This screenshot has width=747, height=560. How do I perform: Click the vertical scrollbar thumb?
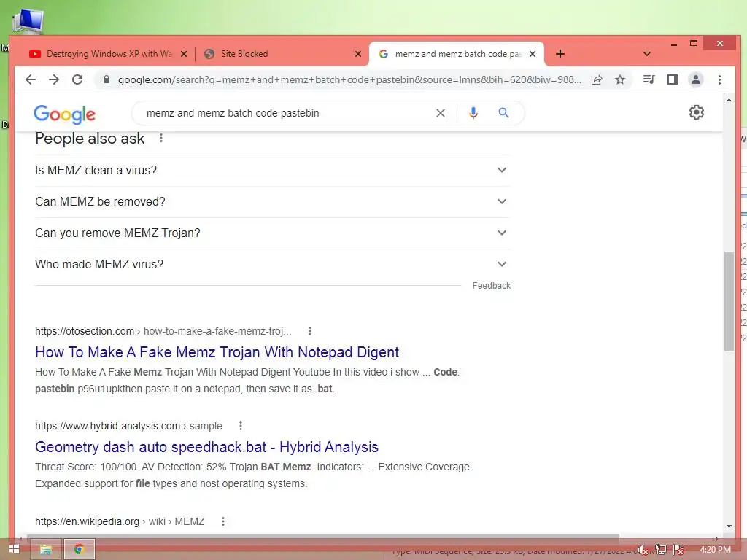pyautogui.click(x=729, y=301)
